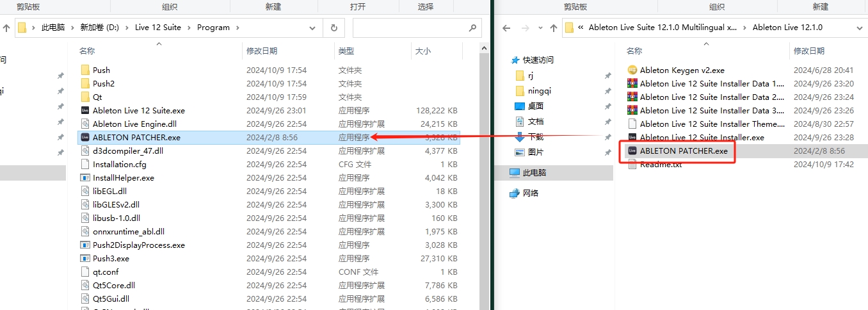Refresh the left window folder view
Viewport: 868px width, 310px height.
(334, 28)
